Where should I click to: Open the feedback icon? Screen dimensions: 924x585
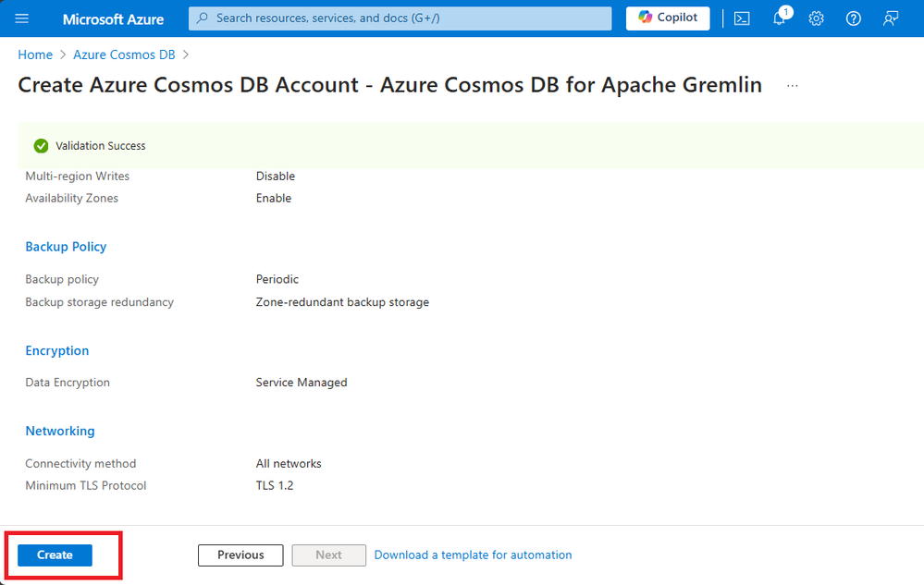[x=891, y=18]
